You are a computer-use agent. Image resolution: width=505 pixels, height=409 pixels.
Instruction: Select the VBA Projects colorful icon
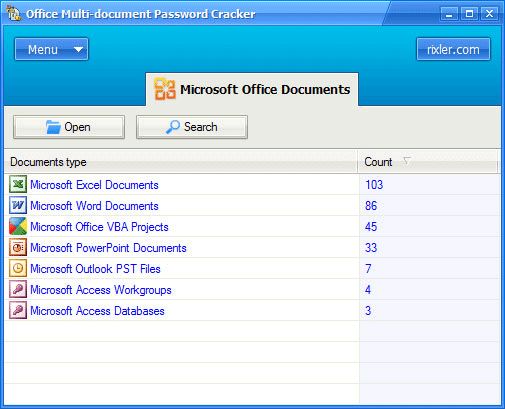tap(18, 226)
